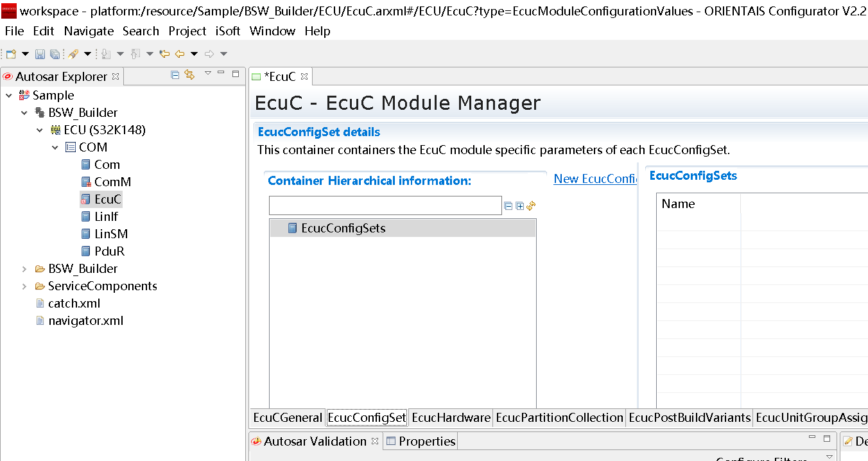Expand the ServiceComponents folder
868x461 pixels.
(24, 286)
